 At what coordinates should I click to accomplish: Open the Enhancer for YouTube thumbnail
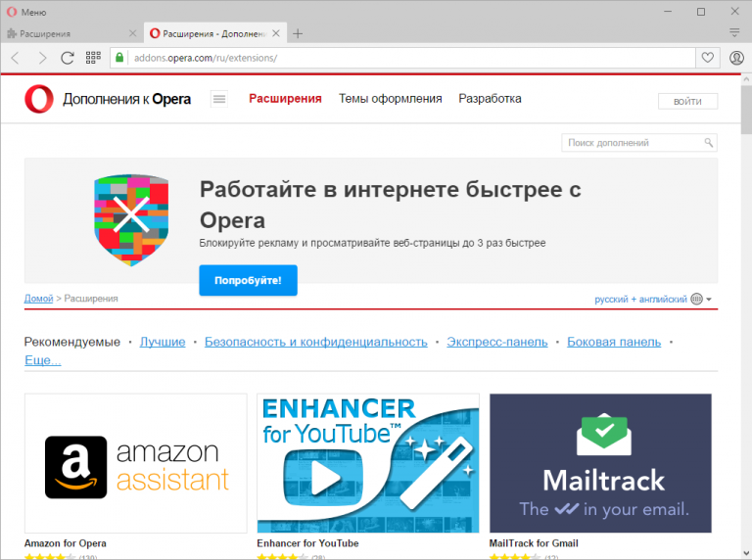pos(368,463)
